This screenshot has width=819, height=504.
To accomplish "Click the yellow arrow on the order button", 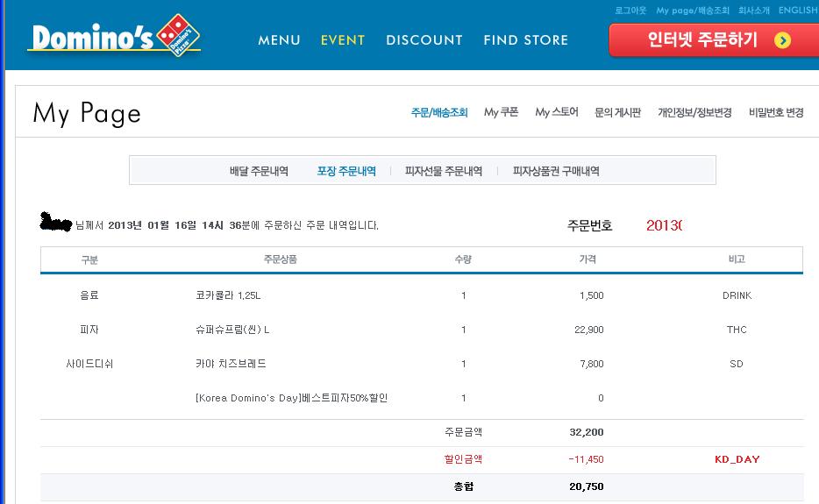I will pyautogui.click(x=783, y=40).
